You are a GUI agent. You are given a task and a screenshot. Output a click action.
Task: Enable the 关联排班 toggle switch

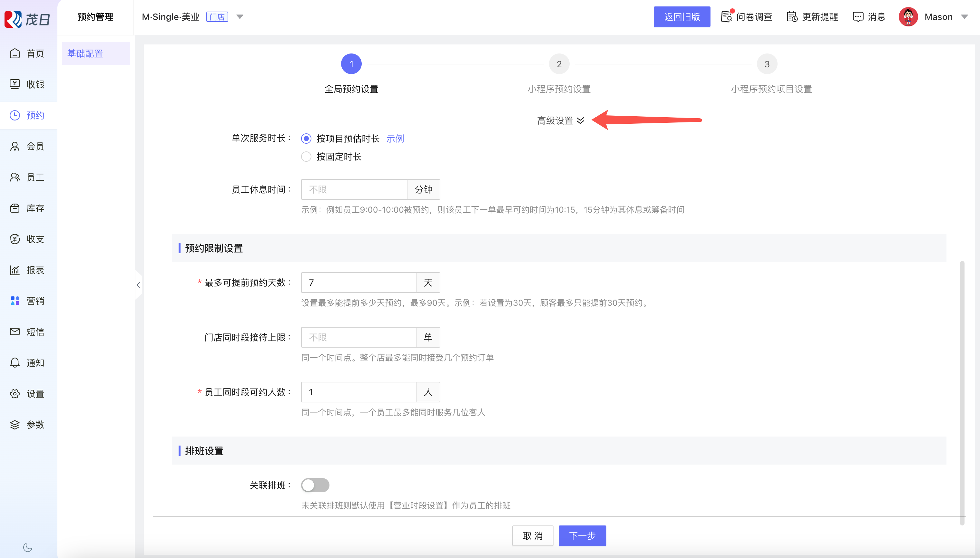[x=315, y=485]
